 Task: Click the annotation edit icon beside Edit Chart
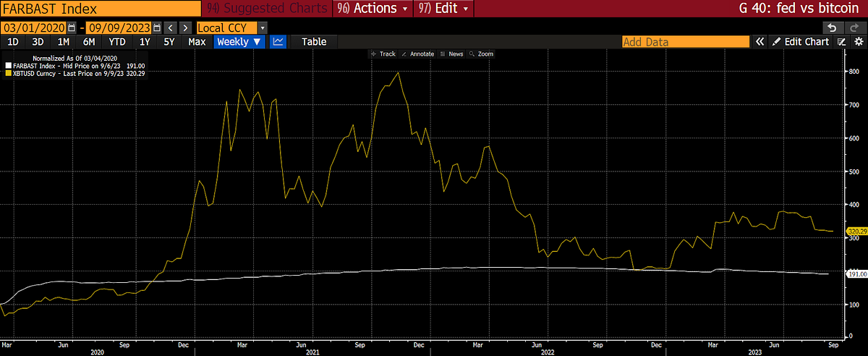pyautogui.click(x=841, y=42)
